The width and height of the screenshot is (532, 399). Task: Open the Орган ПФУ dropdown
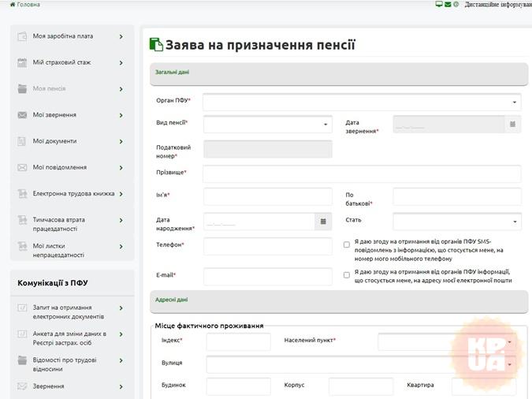(x=361, y=102)
